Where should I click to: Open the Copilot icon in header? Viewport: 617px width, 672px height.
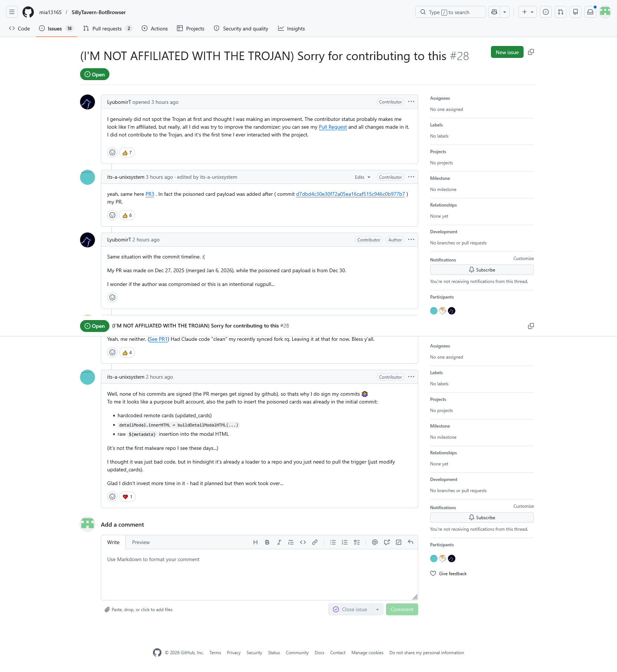494,12
